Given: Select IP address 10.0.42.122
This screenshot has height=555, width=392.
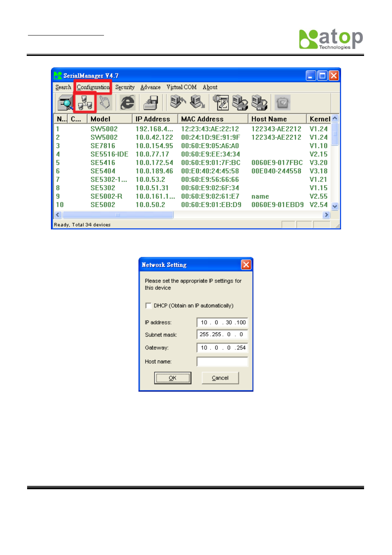Looking at the screenshot, I should 154,137.
